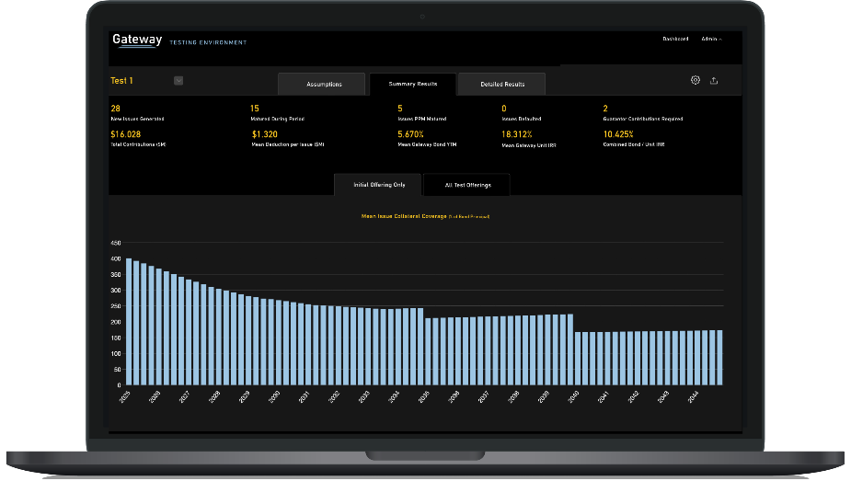Toggle to All Test Offerings view
This screenshot has width=851, height=504.
coord(467,185)
